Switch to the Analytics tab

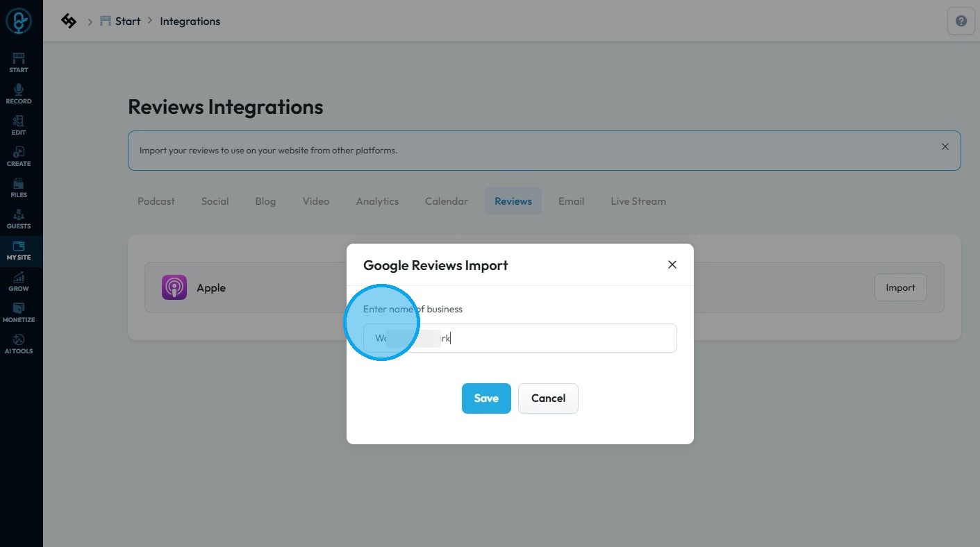377,201
